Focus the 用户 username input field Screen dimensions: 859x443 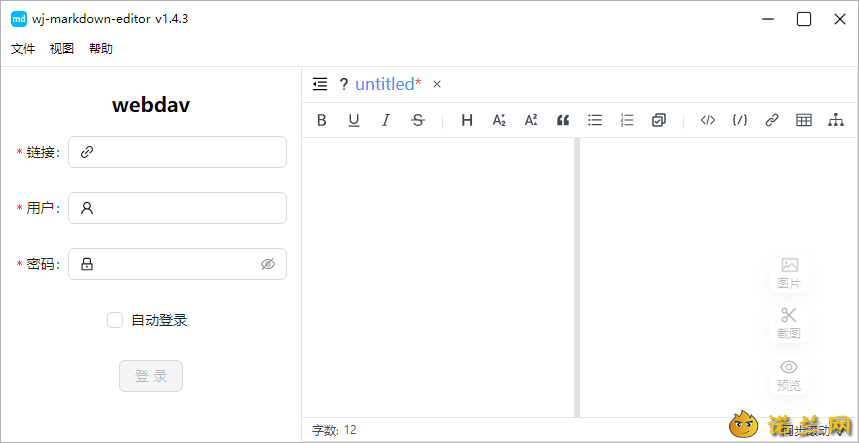coord(177,208)
